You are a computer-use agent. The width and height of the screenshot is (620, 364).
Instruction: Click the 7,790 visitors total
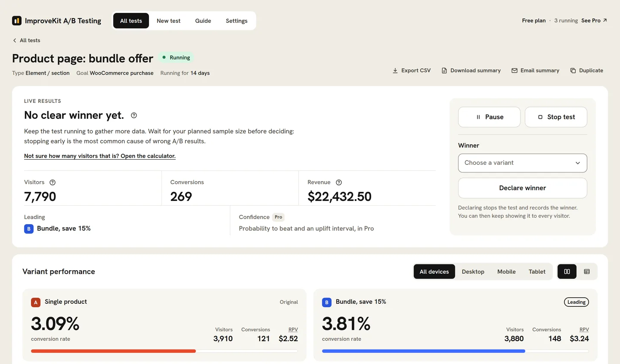click(40, 197)
